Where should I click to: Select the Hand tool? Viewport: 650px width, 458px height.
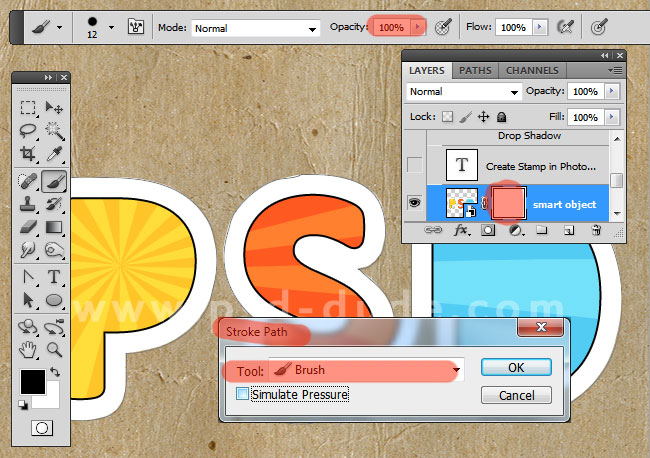point(28,350)
